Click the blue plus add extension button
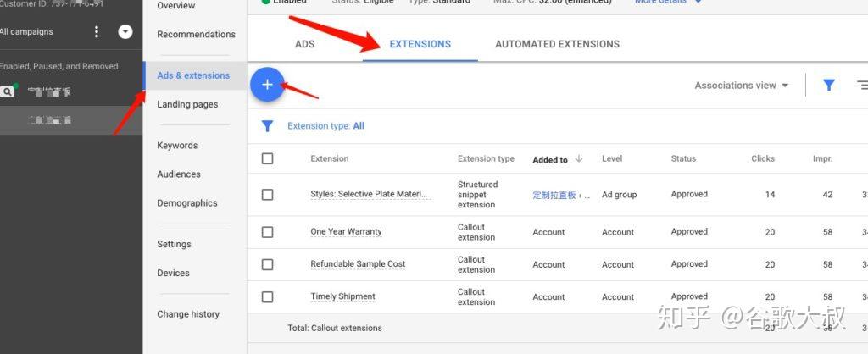This screenshot has width=868, height=354. (267, 85)
